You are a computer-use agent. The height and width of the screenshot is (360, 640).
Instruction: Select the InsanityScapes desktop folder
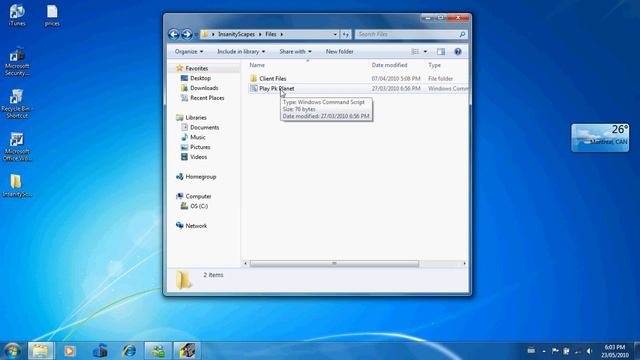coord(17,186)
